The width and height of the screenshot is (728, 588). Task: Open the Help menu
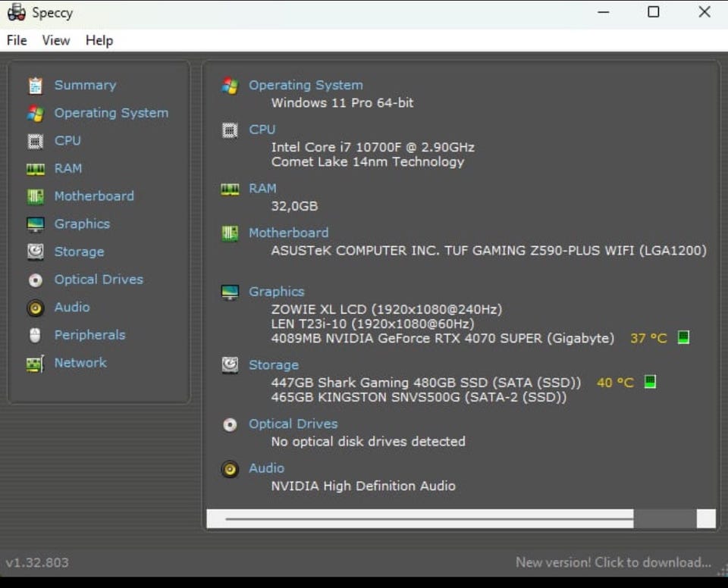(99, 40)
